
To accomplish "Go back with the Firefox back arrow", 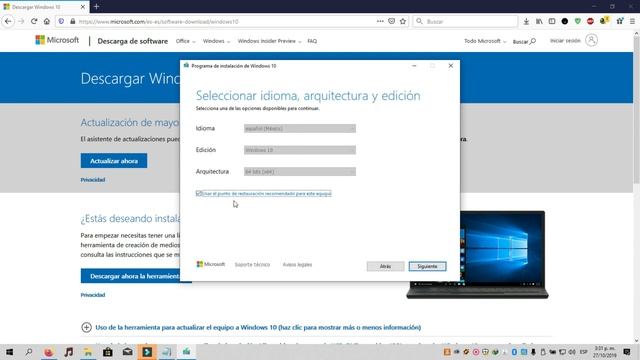I will click(8, 21).
